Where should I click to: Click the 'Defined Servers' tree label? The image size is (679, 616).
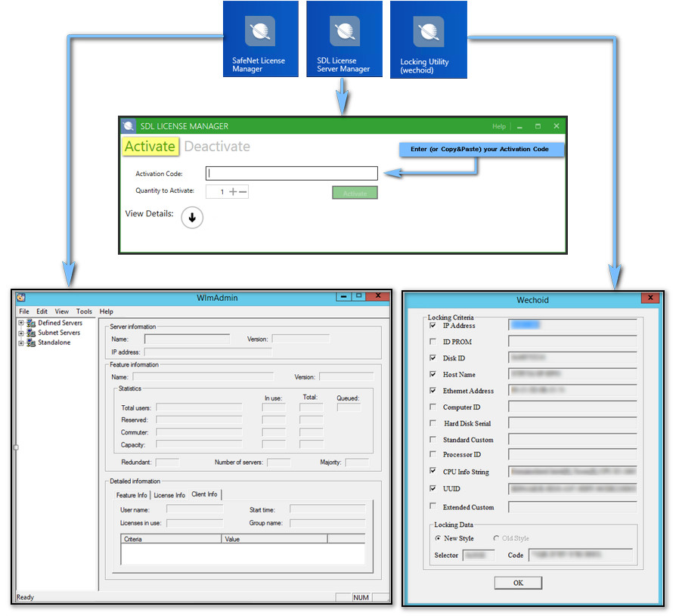[x=60, y=323]
